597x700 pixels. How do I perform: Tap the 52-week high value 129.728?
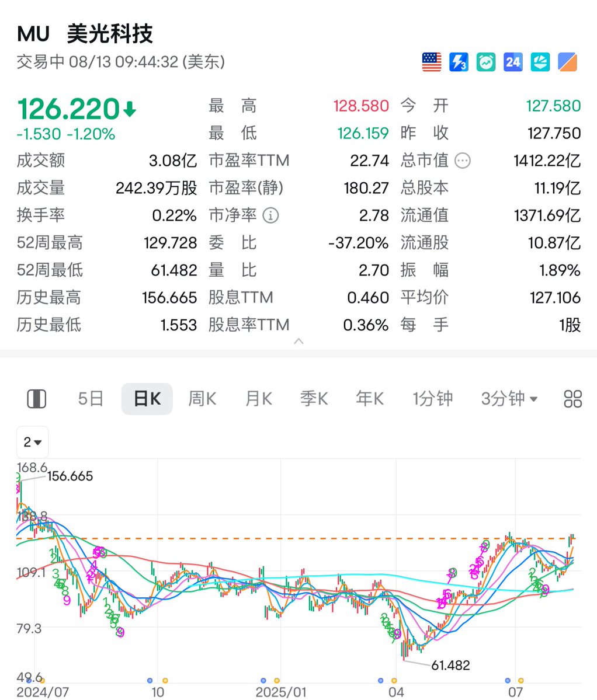pyautogui.click(x=170, y=243)
